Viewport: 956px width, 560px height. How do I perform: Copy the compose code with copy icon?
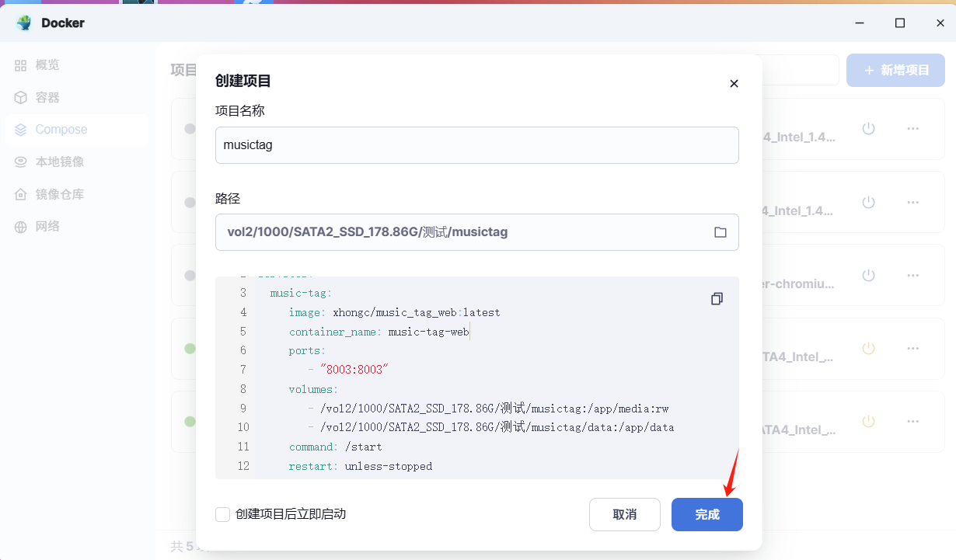(x=717, y=299)
